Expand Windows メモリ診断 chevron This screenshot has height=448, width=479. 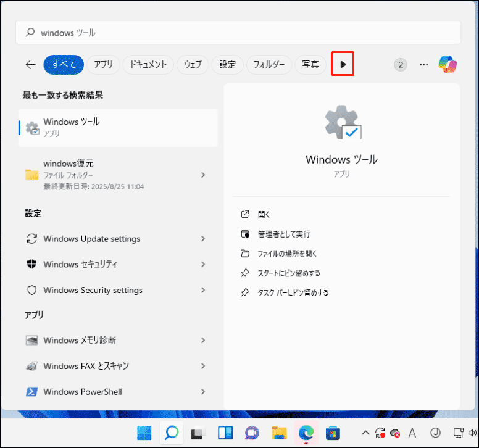point(203,340)
